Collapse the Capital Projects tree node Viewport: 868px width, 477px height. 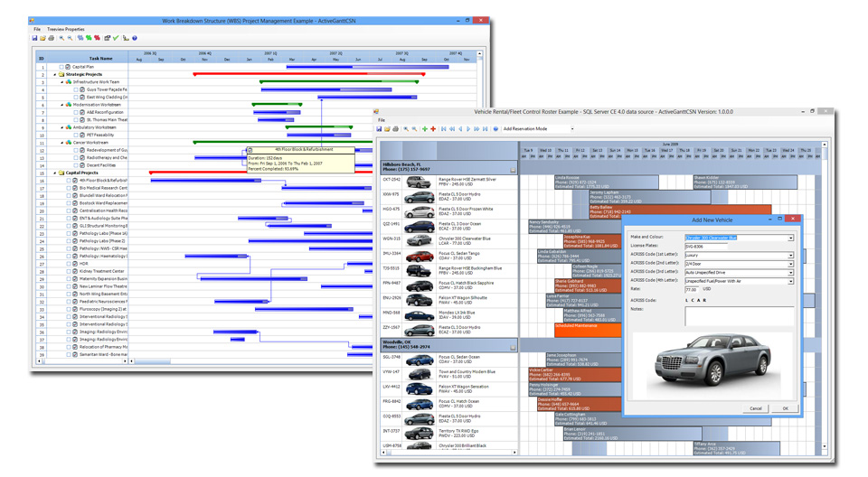click(x=55, y=173)
